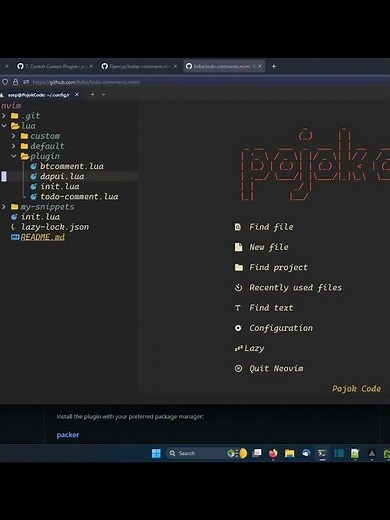Click the JSON icon beside lazy-lock.json
This screenshot has height=520, width=390.
click(x=13, y=227)
